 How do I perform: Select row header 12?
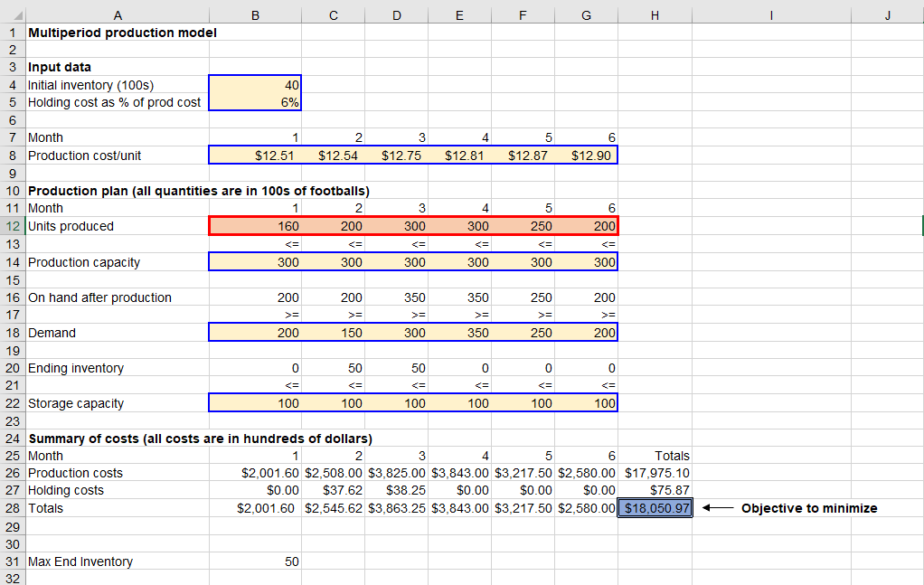click(14, 226)
